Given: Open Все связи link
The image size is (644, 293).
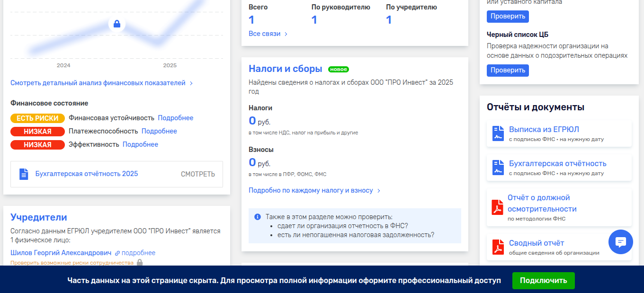Looking at the screenshot, I should click(x=265, y=34).
